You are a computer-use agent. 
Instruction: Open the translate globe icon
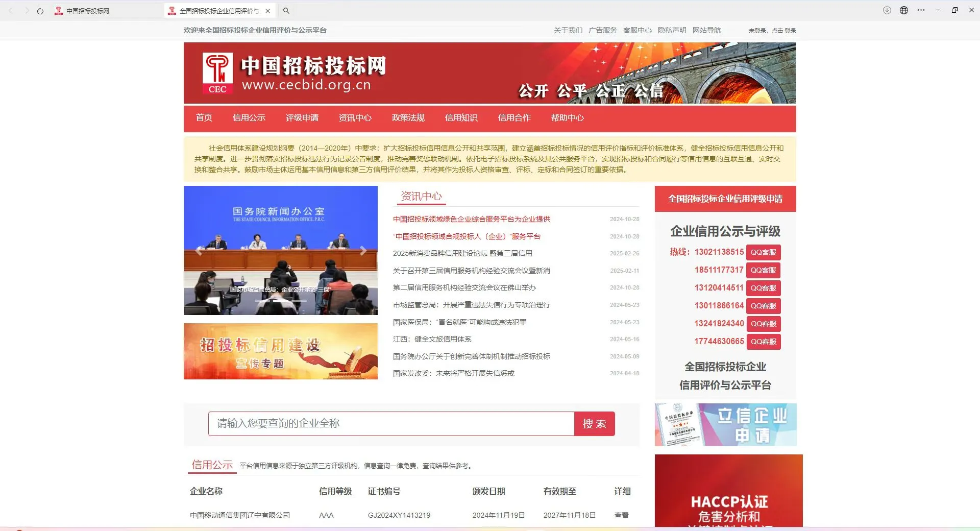904,10
